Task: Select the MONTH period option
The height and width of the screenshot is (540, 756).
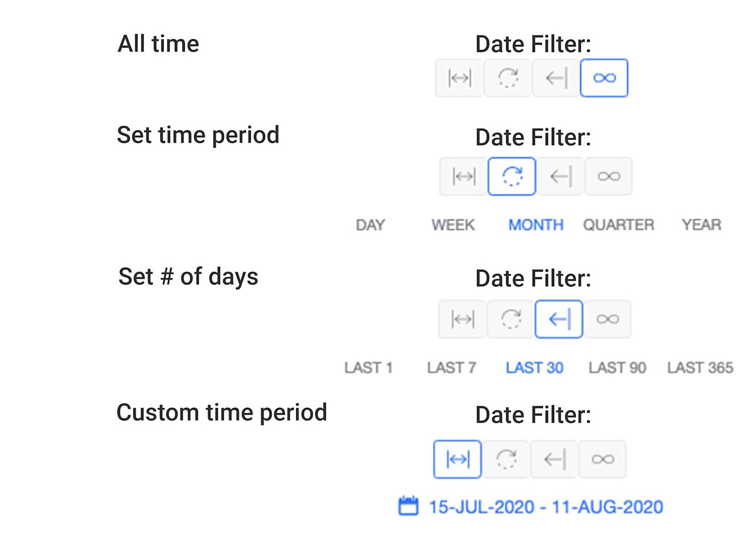Action: point(536,225)
